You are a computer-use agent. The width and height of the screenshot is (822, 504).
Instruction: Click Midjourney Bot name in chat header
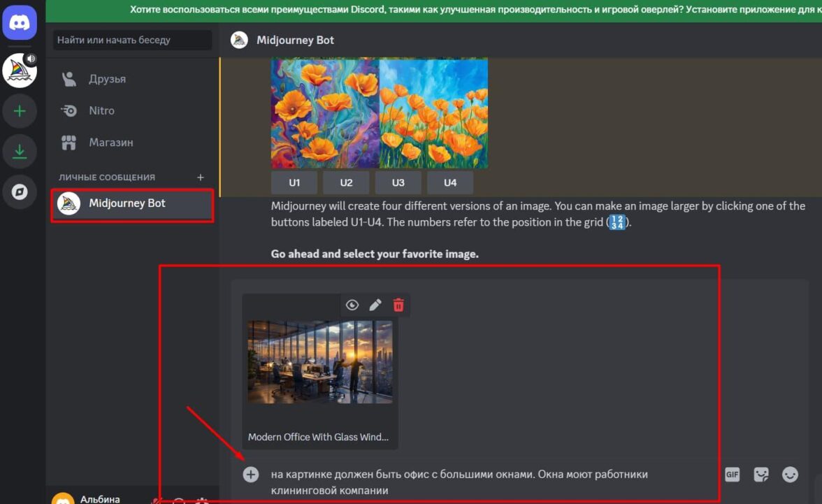click(x=295, y=40)
